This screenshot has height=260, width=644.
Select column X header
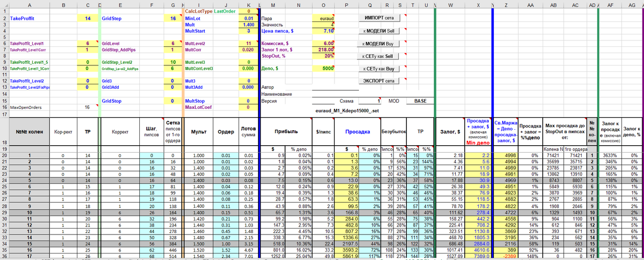click(x=479, y=4)
